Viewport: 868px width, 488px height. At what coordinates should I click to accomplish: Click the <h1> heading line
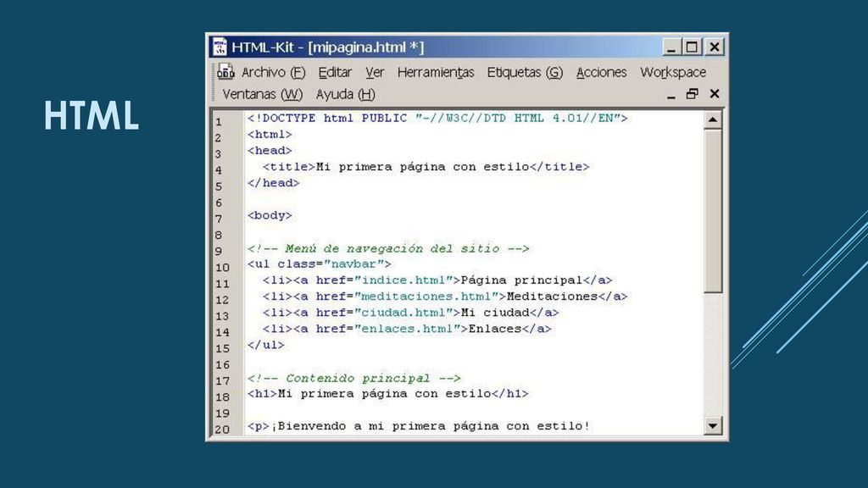(388, 394)
